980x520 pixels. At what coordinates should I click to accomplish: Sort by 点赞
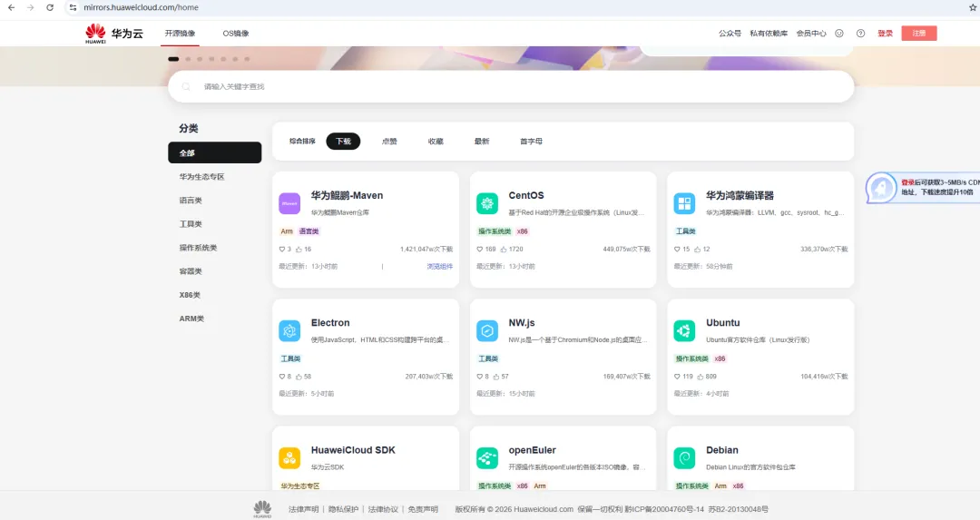(389, 142)
